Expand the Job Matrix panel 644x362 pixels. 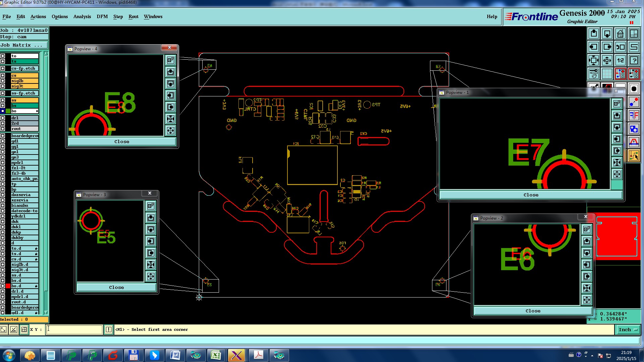(x=23, y=45)
